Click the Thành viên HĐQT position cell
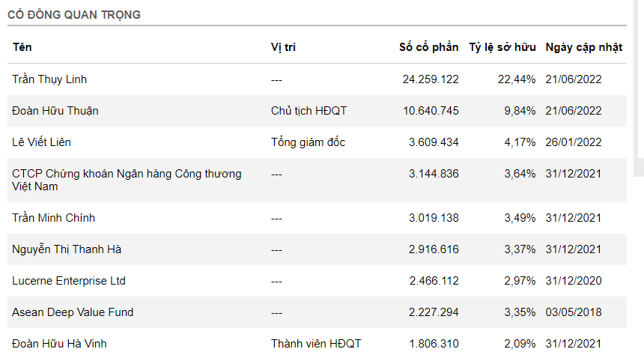The image size is (644, 358). coord(316,344)
